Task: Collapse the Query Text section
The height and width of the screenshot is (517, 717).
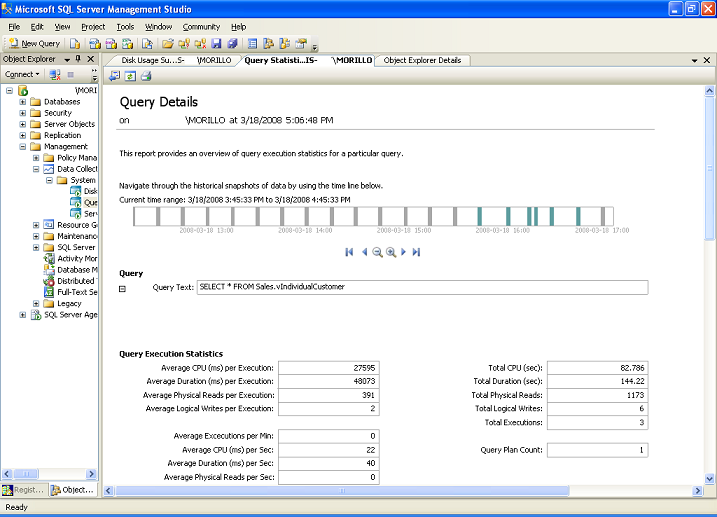Action: click(x=123, y=289)
